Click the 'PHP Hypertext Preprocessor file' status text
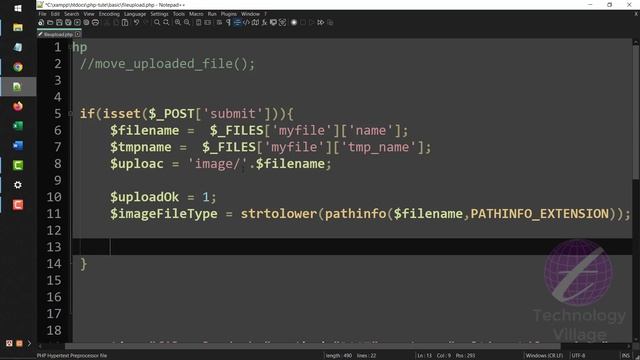The width and height of the screenshot is (640, 360). (72, 356)
